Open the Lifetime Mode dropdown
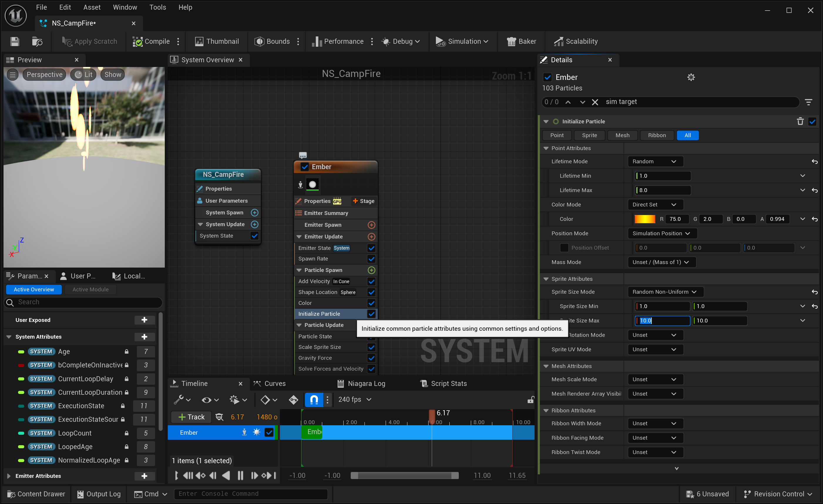Image resolution: width=823 pixels, height=504 pixels. pyautogui.click(x=655, y=161)
